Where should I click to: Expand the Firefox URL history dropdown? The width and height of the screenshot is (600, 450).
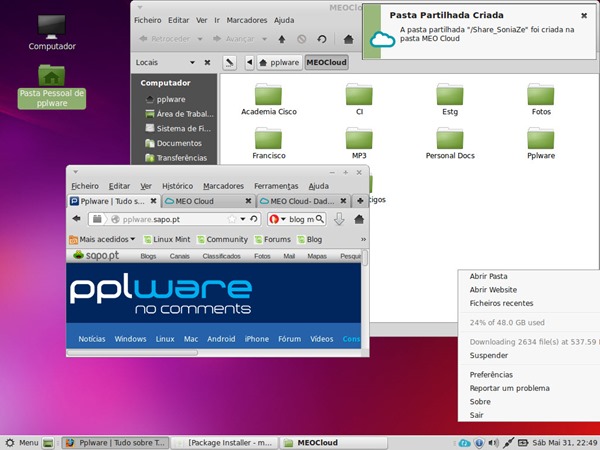243,219
